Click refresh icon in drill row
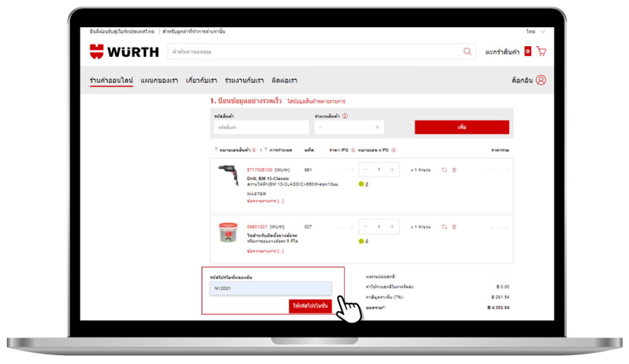Viewport: 629px width, 364px height. pyautogui.click(x=444, y=170)
